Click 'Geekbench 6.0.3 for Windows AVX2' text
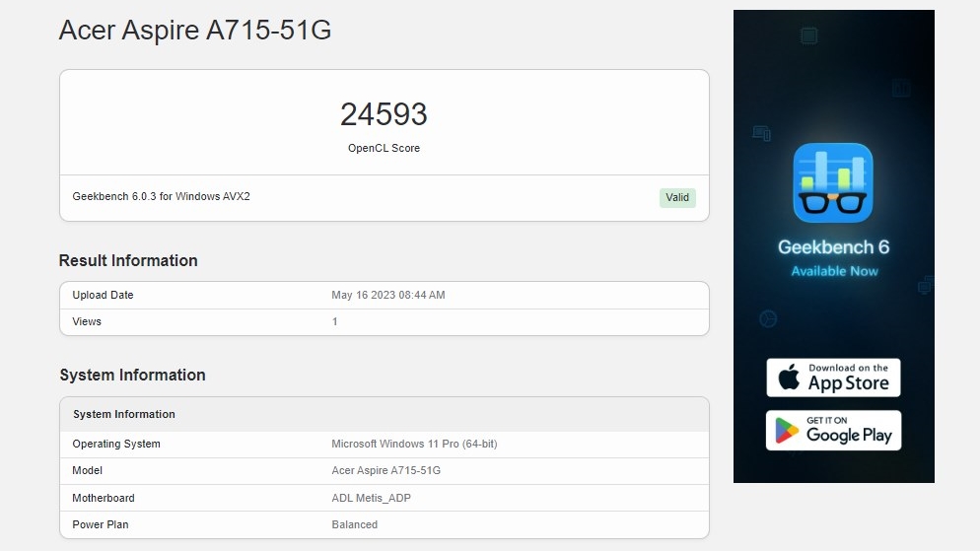The image size is (980, 551). pyautogui.click(x=162, y=196)
